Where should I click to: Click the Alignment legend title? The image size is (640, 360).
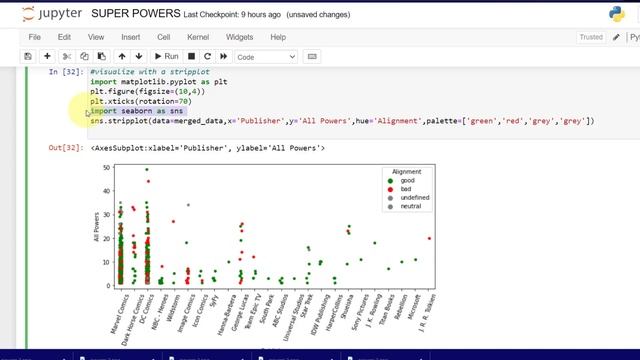click(407, 172)
